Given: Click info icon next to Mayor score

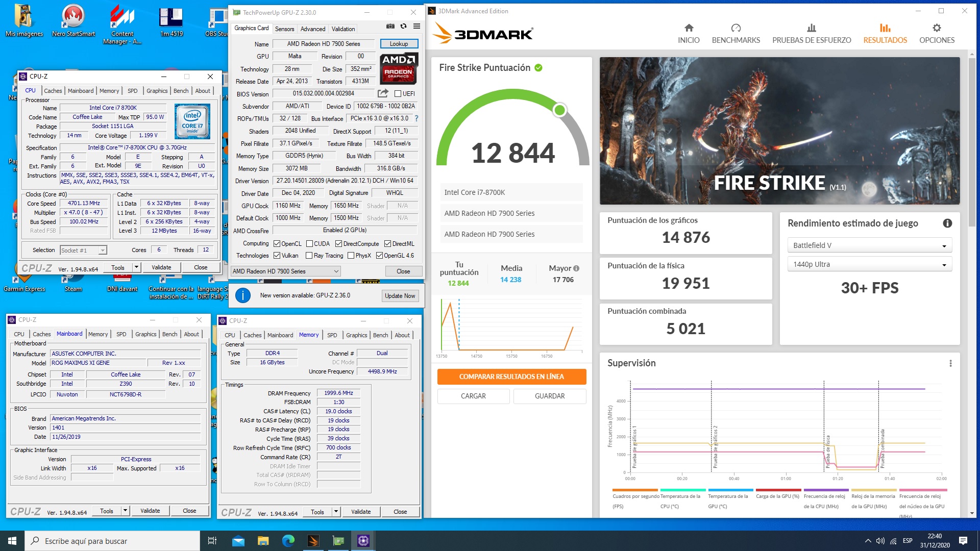Looking at the screenshot, I should point(576,268).
